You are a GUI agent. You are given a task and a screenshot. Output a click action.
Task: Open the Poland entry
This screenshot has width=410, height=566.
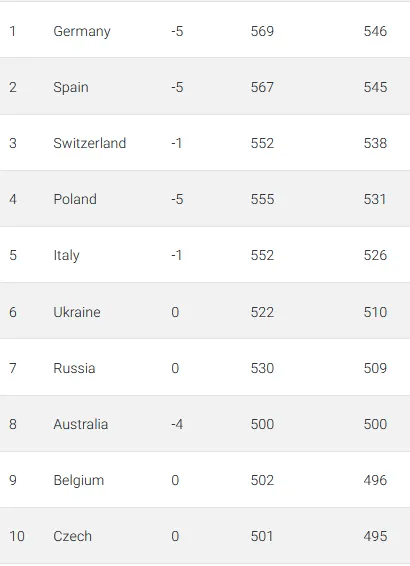pyautogui.click(x=75, y=199)
